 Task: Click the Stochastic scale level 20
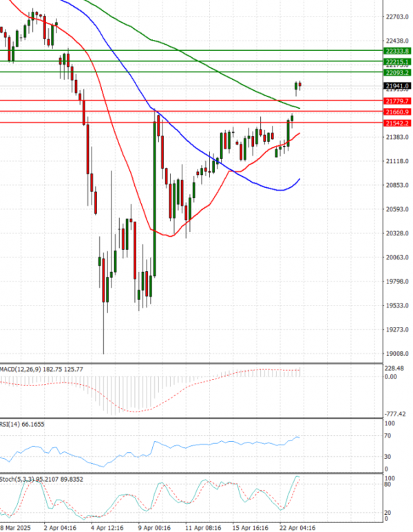point(388,513)
